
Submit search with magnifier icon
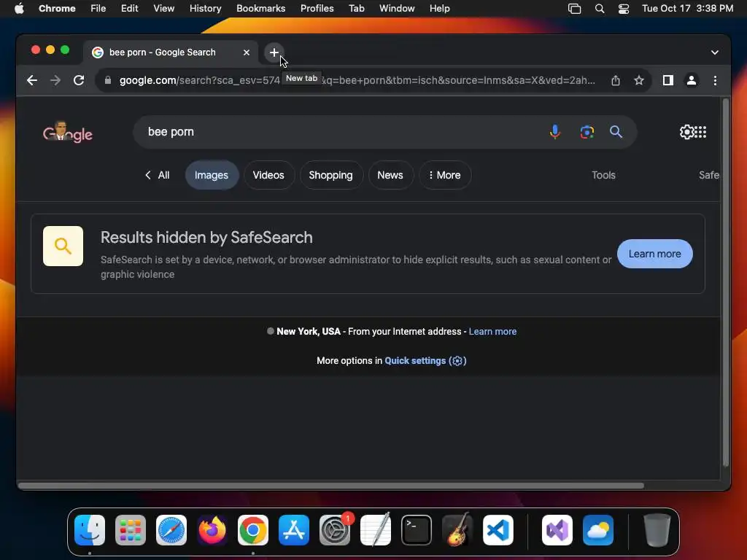(616, 132)
